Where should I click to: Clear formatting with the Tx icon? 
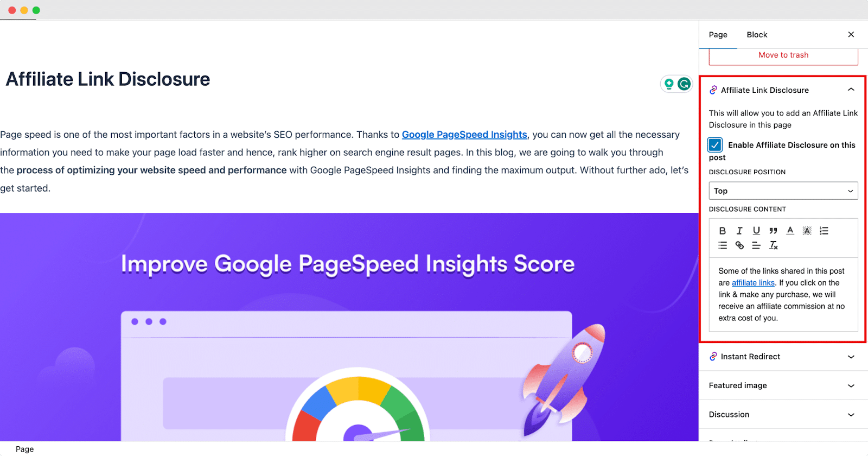click(774, 245)
